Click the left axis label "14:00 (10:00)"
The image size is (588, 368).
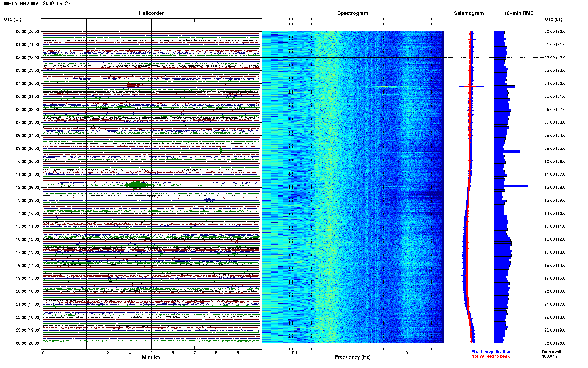tap(28, 213)
